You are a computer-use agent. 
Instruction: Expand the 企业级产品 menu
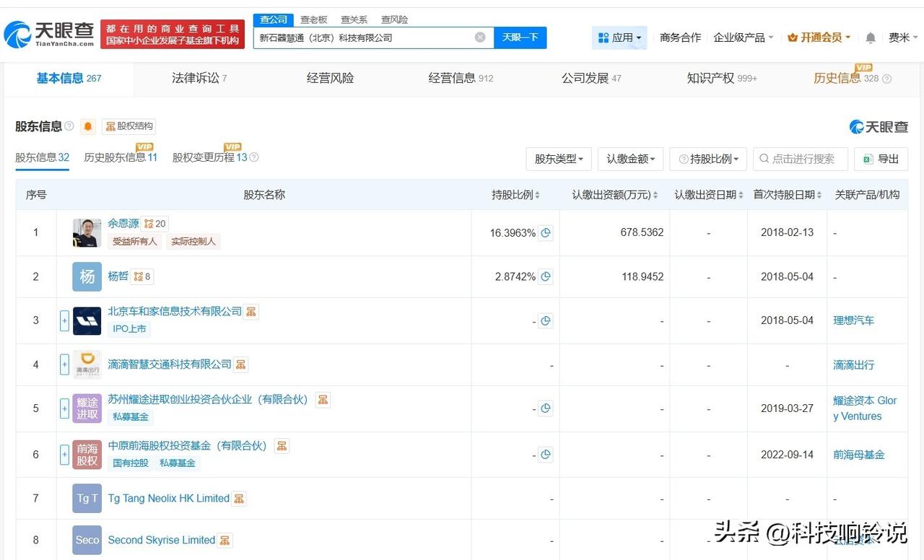[x=744, y=38]
